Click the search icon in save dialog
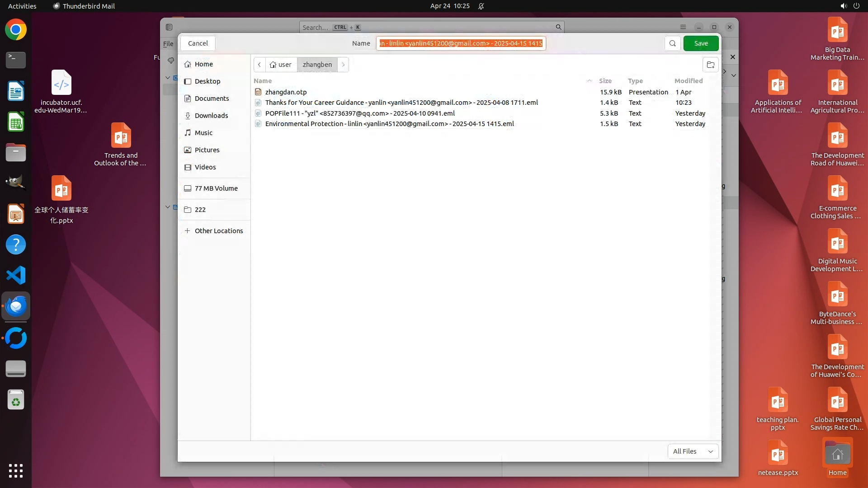This screenshot has height=488, width=868. pyautogui.click(x=672, y=43)
